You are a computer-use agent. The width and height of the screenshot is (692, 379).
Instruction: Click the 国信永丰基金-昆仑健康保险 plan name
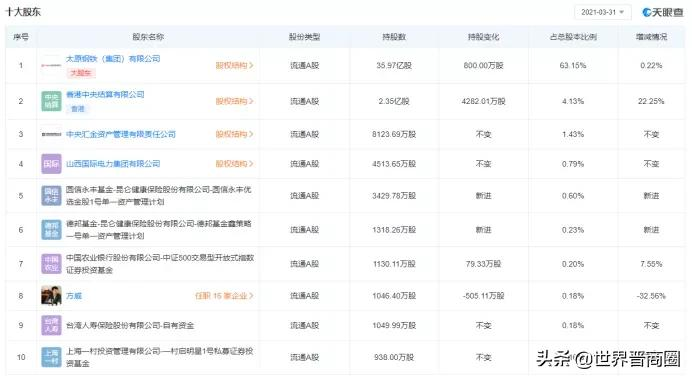coord(159,195)
